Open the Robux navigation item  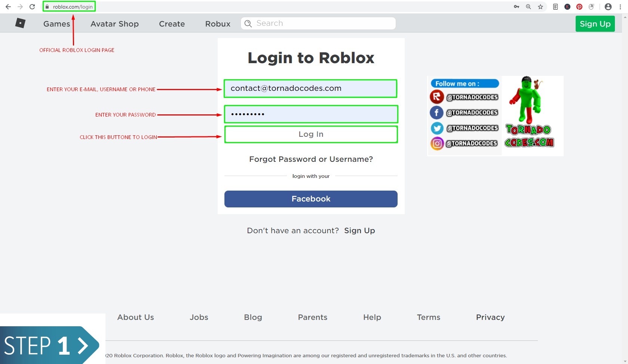tap(218, 24)
